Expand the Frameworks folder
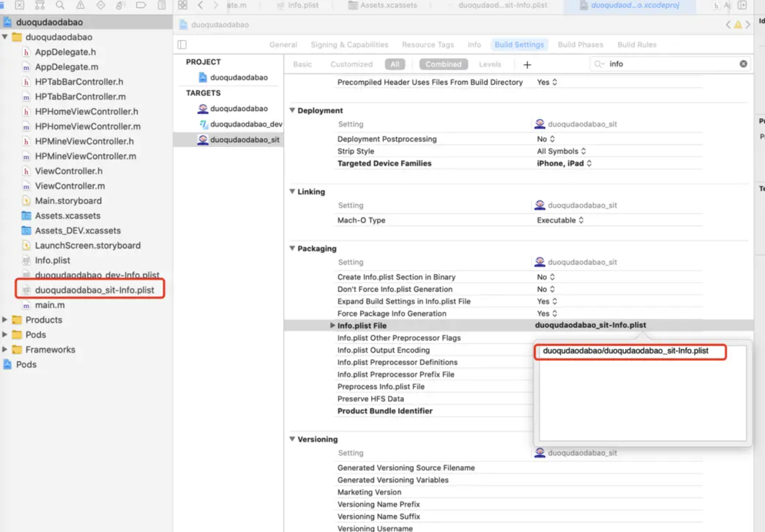 (x=5, y=349)
